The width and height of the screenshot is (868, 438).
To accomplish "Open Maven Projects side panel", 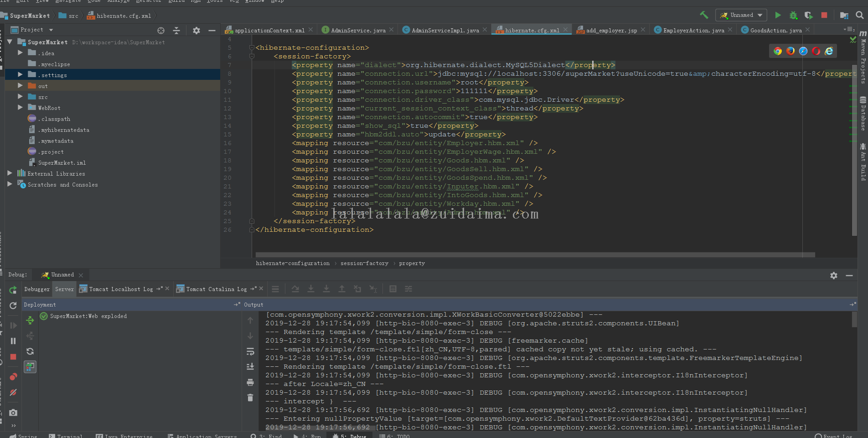I will pos(863,57).
